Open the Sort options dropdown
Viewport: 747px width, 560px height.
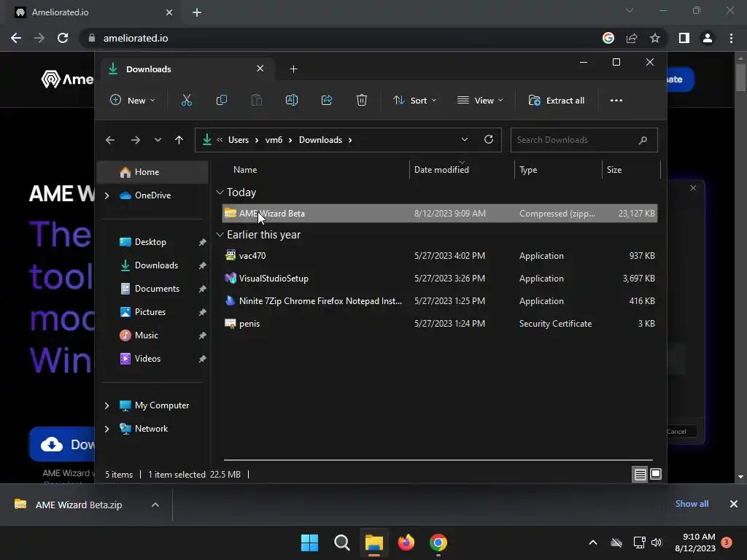414,101
